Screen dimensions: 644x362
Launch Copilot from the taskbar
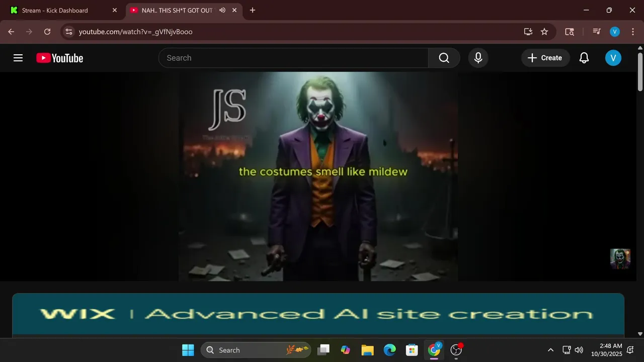[346, 350]
